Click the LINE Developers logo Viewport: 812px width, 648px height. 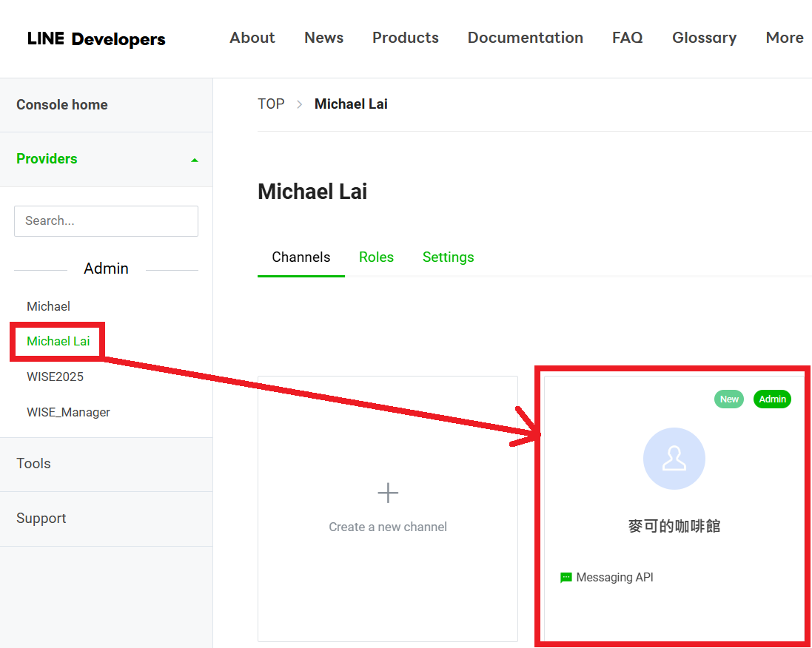(x=96, y=39)
